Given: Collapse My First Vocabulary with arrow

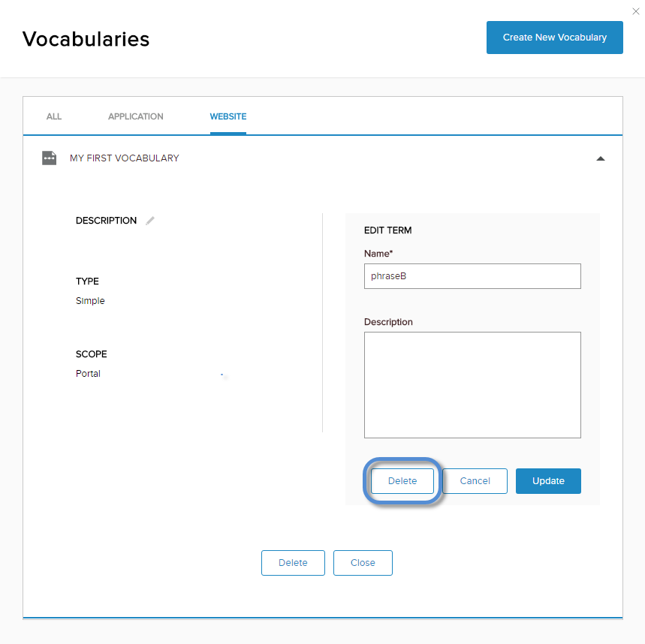Looking at the screenshot, I should [600, 158].
